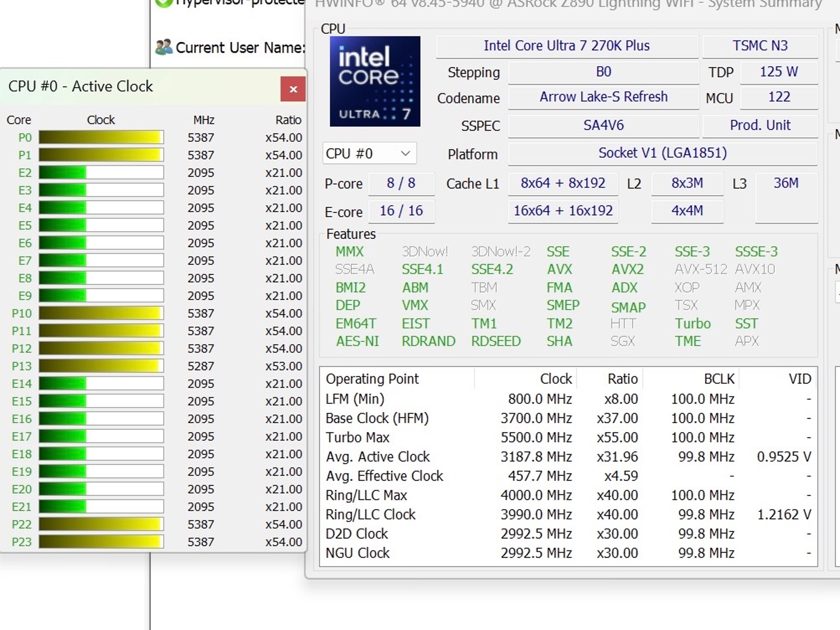840x630 pixels.
Task: Click the Socket V1 (LGA1851) platform field
Action: click(x=662, y=153)
